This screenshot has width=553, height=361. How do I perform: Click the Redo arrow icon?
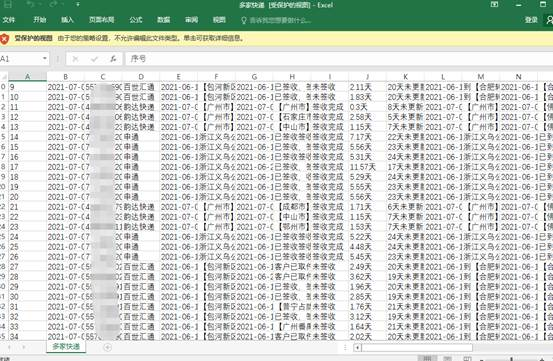[x=54, y=5]
